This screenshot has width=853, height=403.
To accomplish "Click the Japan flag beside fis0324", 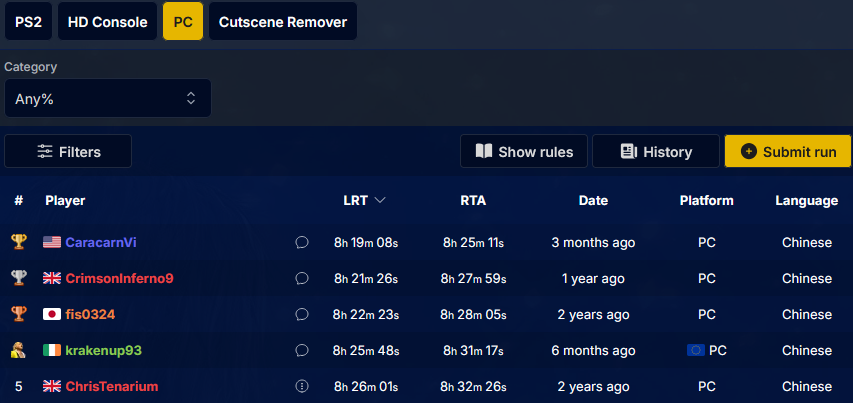I will coord(52,314).
